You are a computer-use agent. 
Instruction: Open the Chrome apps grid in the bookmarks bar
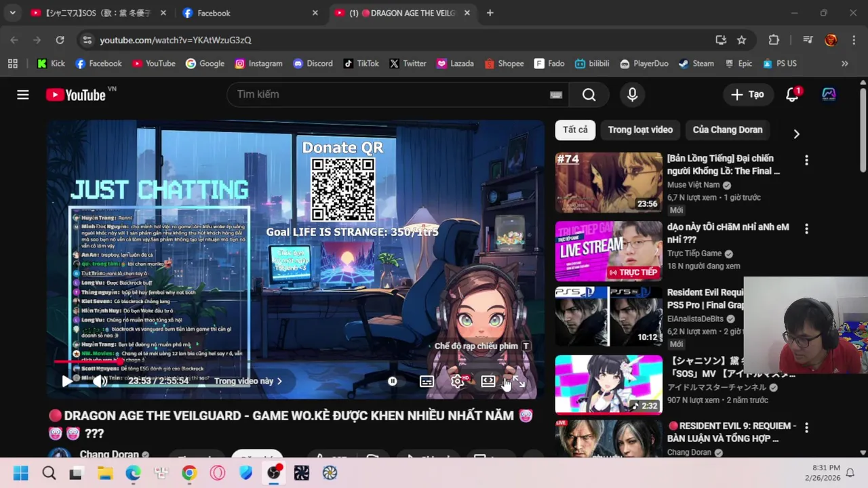click(x=12, y=63)
